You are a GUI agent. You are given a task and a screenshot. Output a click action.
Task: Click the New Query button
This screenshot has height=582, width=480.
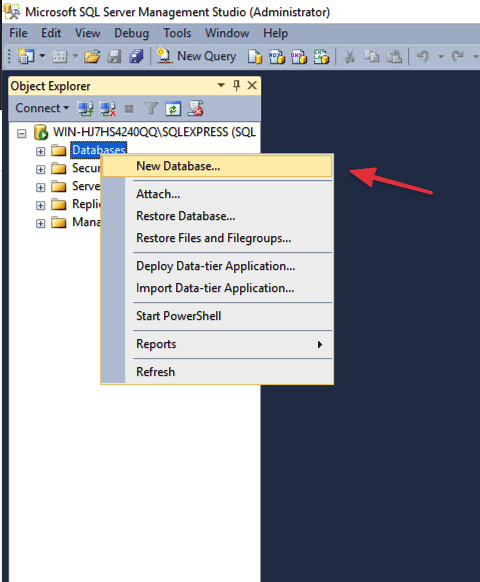pyautogui.click(x=196, y=56)
